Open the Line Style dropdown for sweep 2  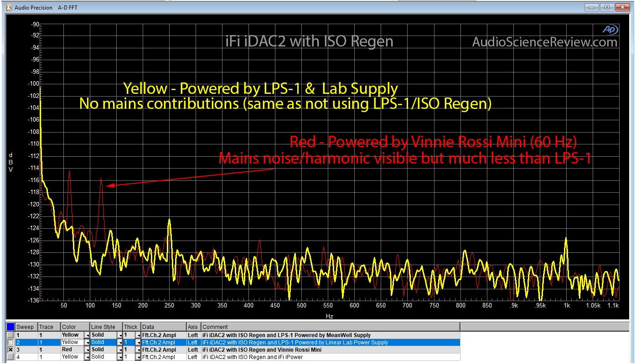pos(120,342)
